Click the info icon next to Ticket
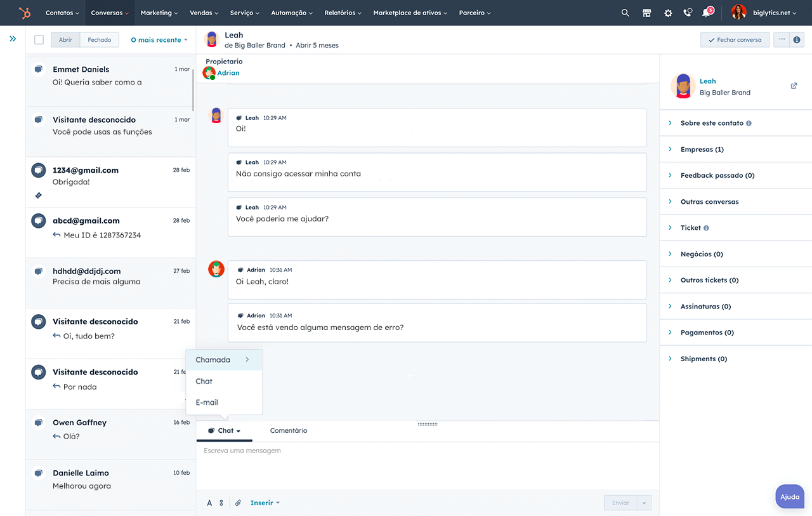 [706, 228]
